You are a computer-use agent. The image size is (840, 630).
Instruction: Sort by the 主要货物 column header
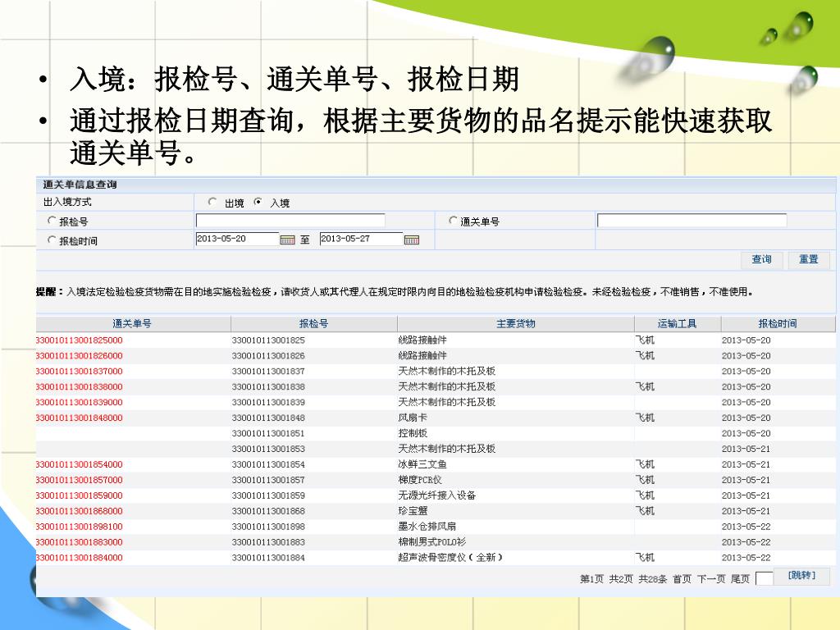tap(516, 323)
